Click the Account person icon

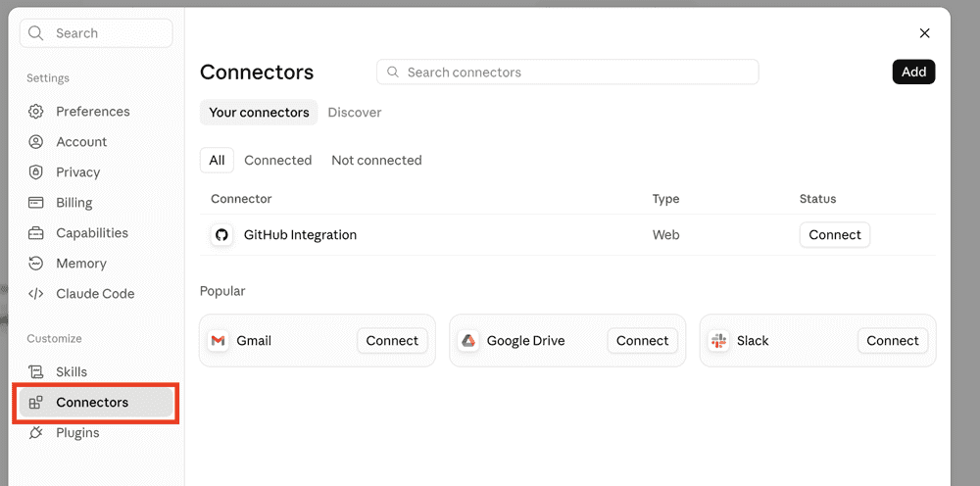click(36, 142)
